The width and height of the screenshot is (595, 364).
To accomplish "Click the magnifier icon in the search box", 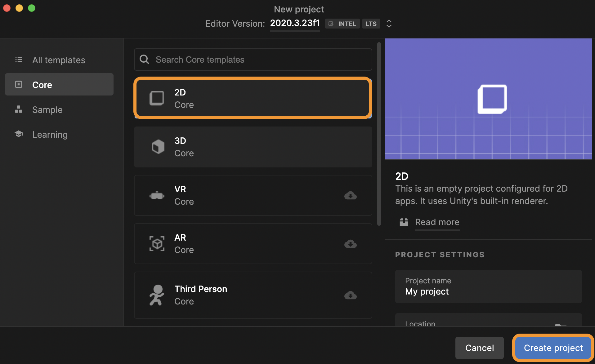I will (x=144, y=59).
